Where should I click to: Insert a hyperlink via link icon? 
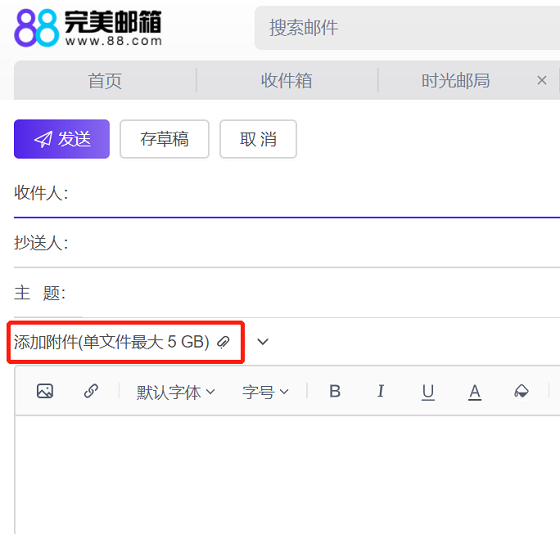coord(91,391)
